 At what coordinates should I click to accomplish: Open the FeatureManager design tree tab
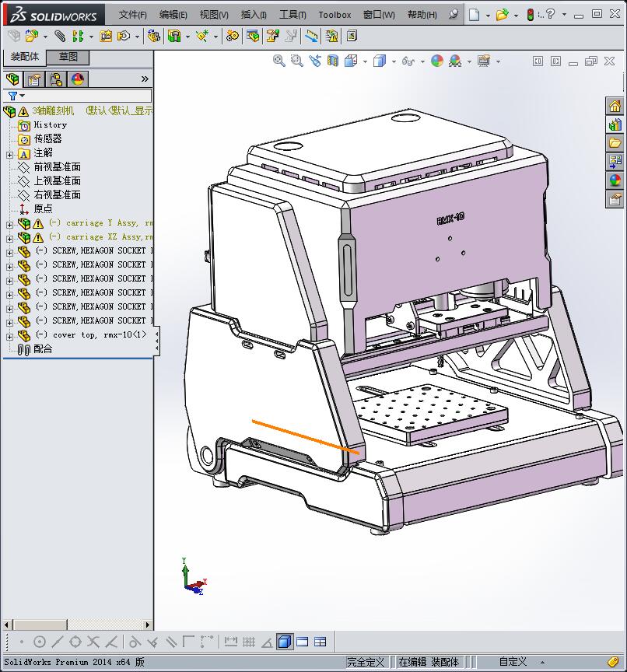pyautogui.click(x=13, y=79)
